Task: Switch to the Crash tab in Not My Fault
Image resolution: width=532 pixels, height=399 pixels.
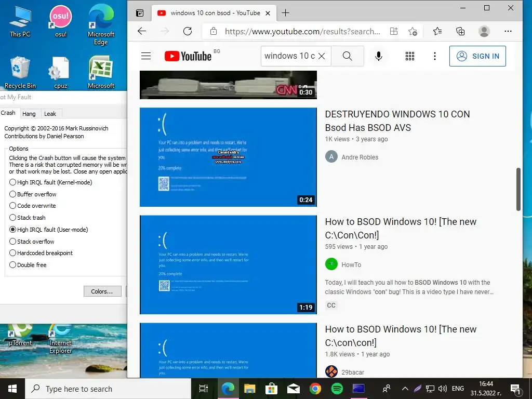Action: pyautogui.click(x=8, y=113)
